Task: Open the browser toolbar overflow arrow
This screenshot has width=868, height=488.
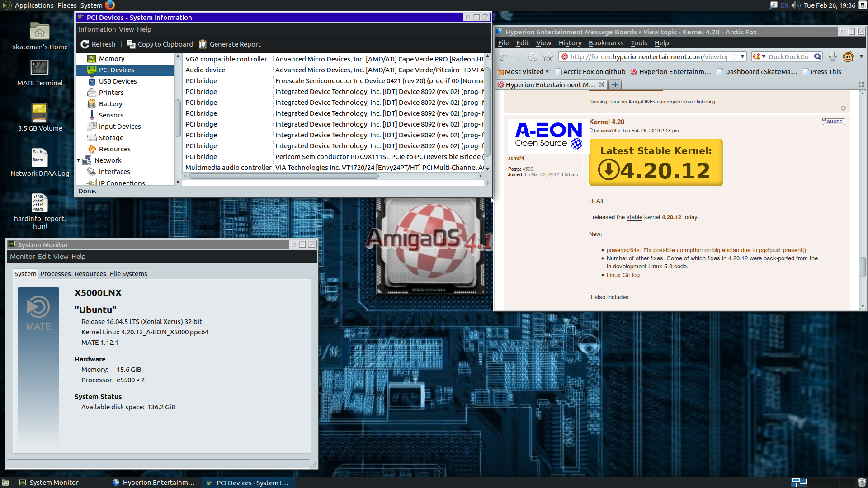Action: 861,56
